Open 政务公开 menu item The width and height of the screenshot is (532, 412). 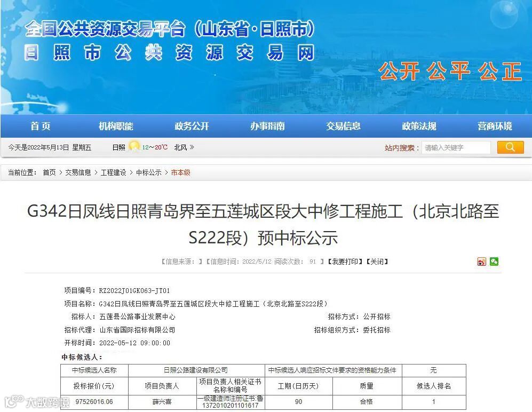click(192, 126)
